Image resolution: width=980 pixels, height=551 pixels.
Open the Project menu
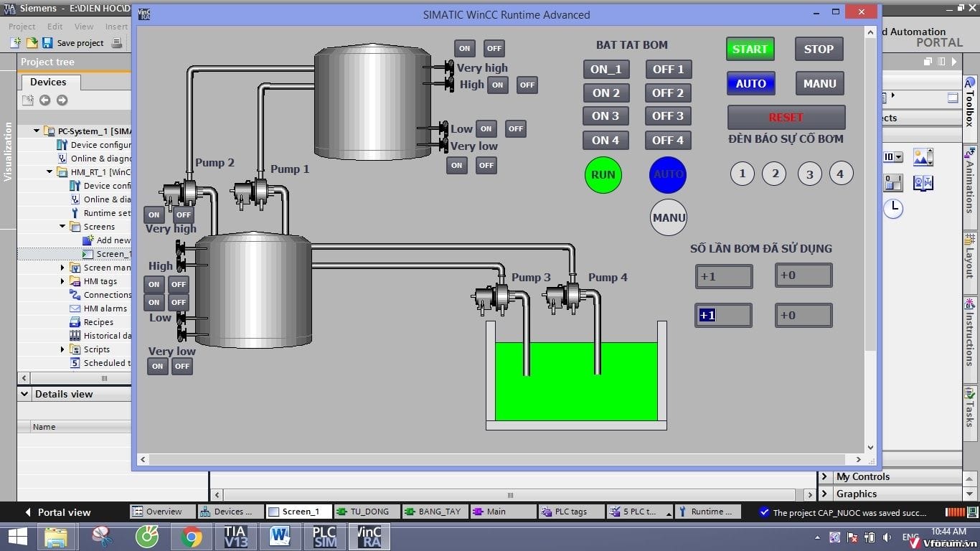click(x=22, y=27)
